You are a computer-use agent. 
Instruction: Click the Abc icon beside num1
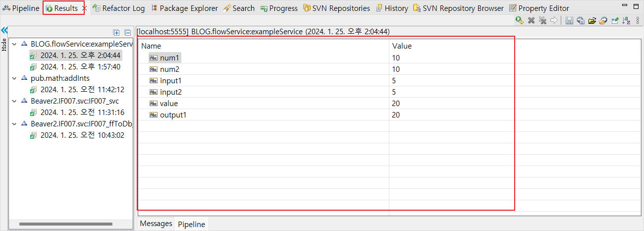point(154,58)
